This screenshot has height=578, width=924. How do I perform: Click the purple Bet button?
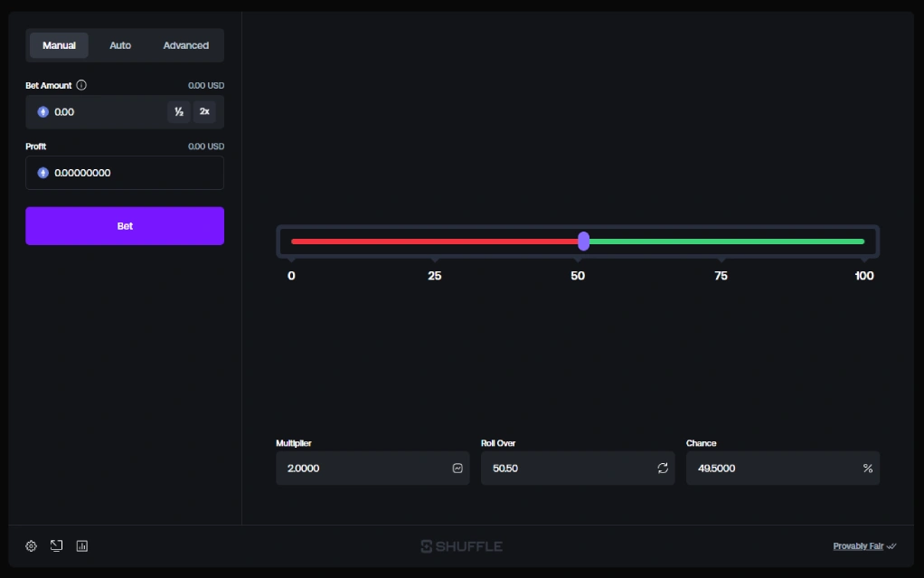point(125,226)
